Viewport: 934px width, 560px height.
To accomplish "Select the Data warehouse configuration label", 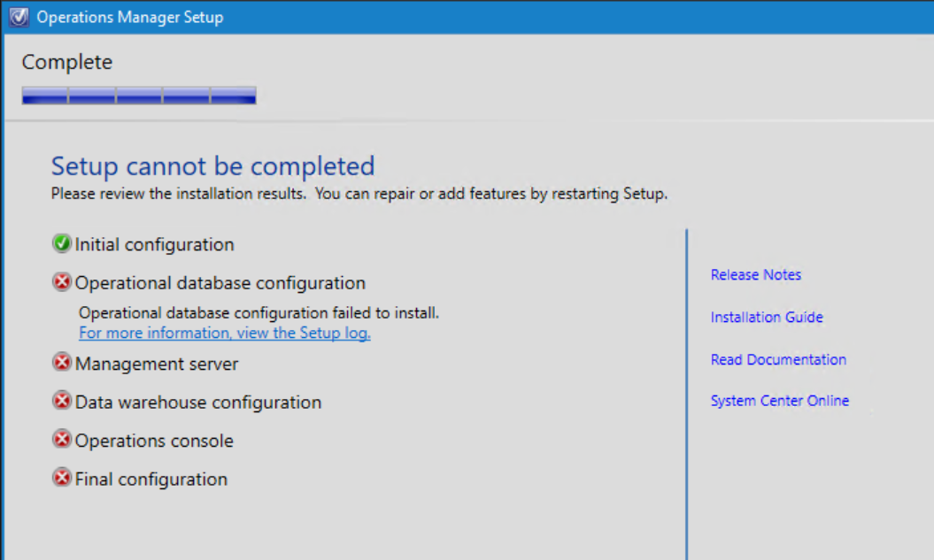I will click(197, 403).
